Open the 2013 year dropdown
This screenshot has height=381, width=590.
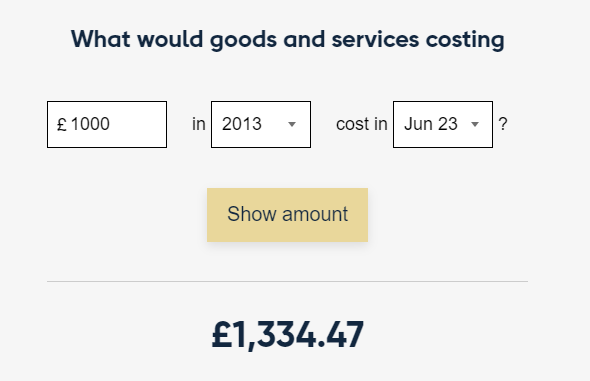click(x=261, y=124)
